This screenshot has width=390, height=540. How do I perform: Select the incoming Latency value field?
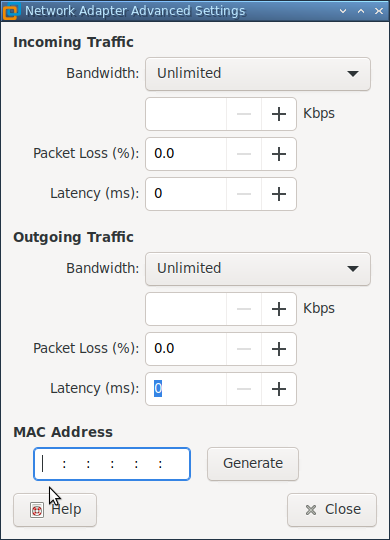[186, 194]
